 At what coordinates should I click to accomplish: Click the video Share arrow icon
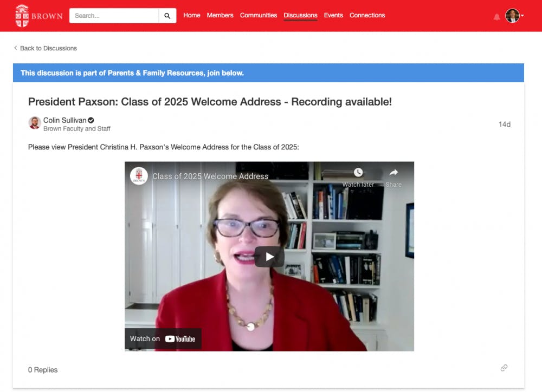click(x=393, y=172)
